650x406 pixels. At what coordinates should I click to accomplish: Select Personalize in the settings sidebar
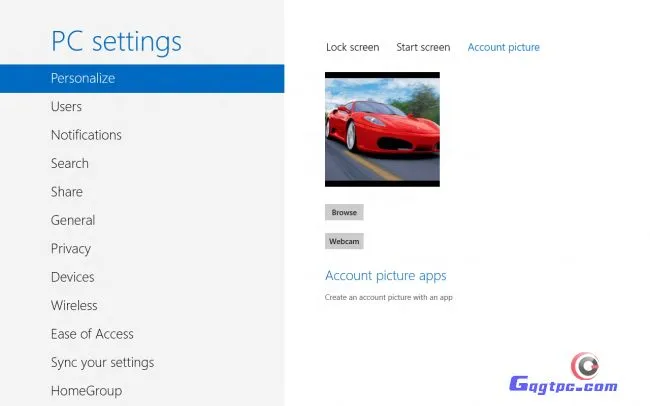(x=83, y=78)
